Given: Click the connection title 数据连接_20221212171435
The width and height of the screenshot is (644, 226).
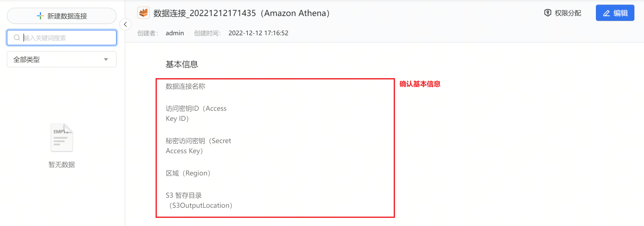Looking at the screenshot, I should click(205, 13).
